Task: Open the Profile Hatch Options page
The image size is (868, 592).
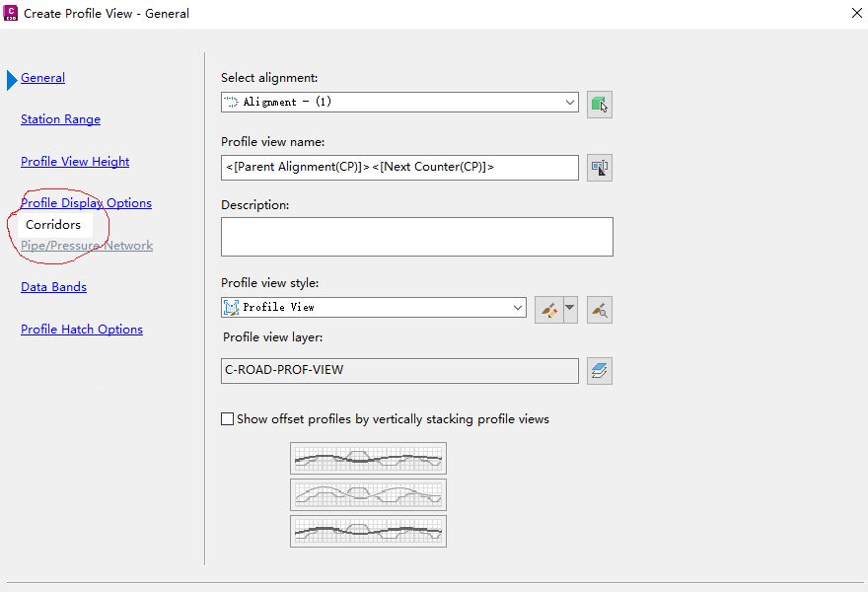Action: 82,329
